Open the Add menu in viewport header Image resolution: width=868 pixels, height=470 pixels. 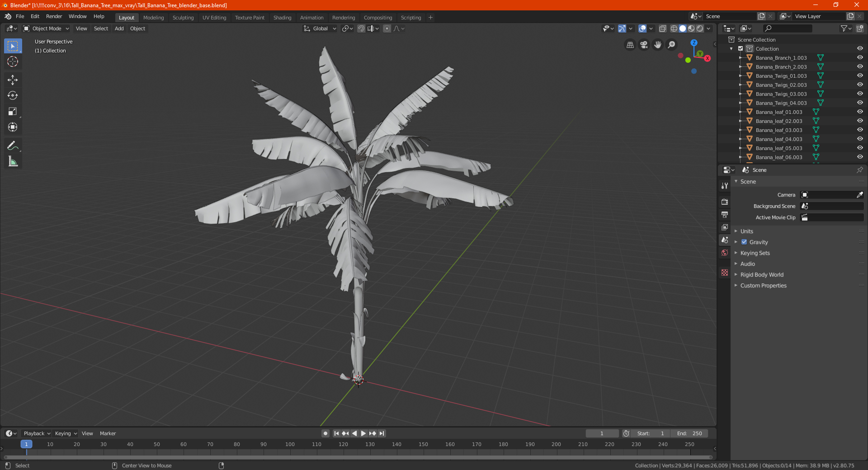pos(119,28)
